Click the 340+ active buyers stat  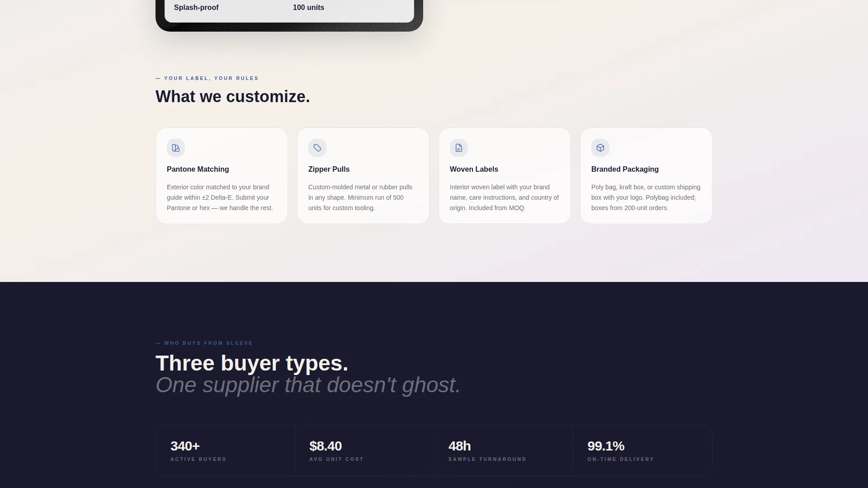[x=225, y=450]
